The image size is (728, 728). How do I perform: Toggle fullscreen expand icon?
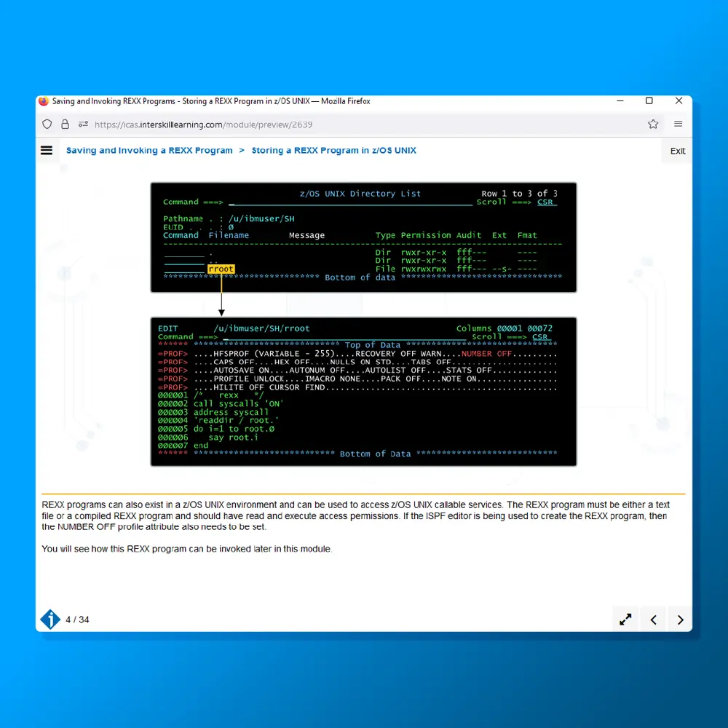click(x=625, y=620)
